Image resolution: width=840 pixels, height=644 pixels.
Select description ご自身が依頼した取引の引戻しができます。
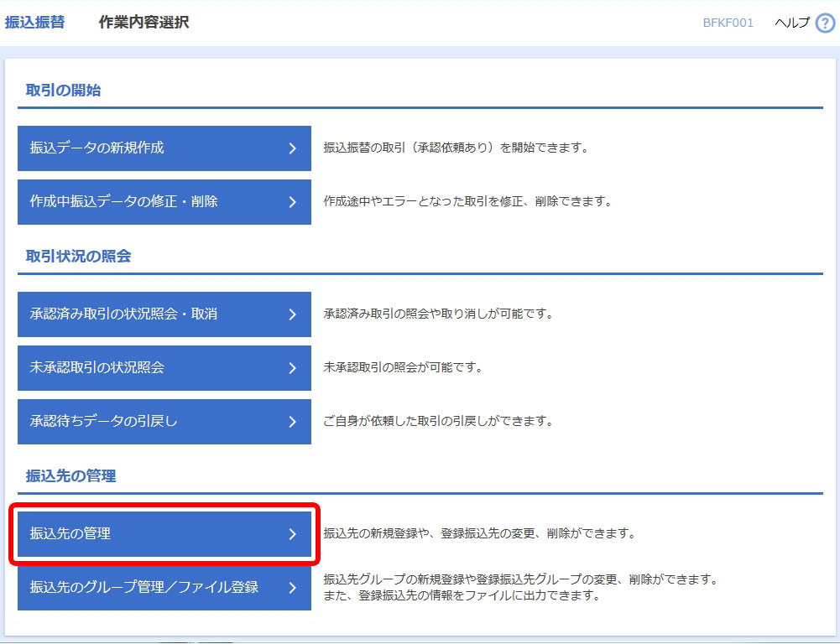click(x=438, y=421)
